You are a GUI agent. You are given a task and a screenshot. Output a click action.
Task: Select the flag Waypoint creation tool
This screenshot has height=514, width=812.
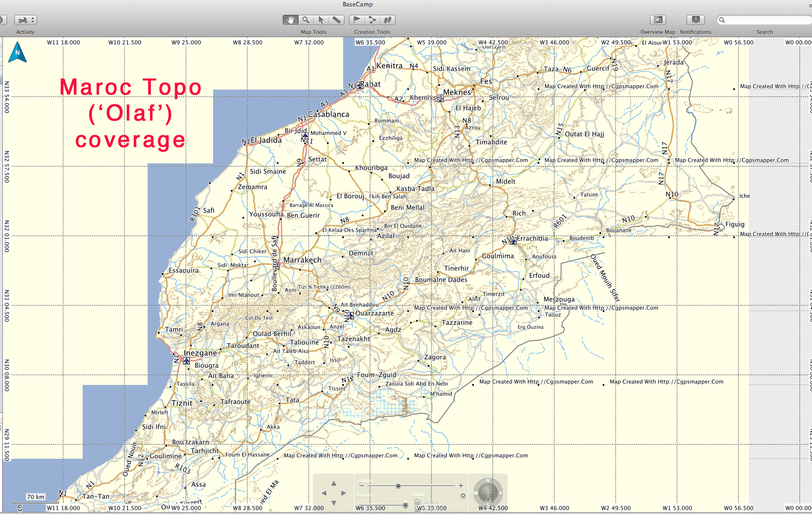click(x=357, y=20)
